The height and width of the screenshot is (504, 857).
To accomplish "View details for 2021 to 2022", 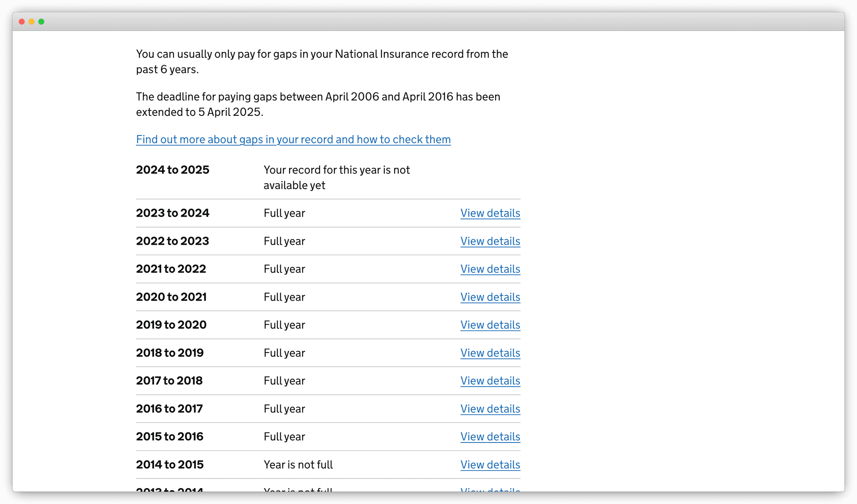I will point(490,269).
